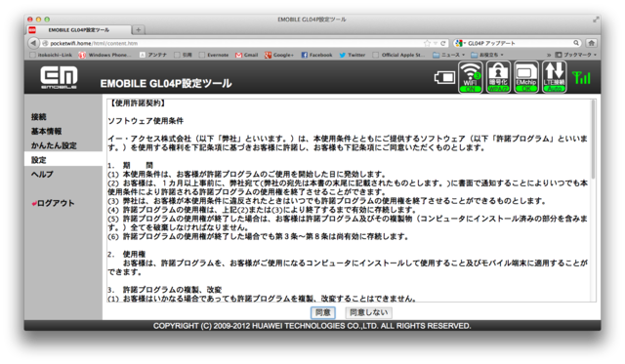Image resolution: width=625 pixels, height=364 pixels.
Task: Open the アンテナ bookmark
Action: [x=153, y=55]
